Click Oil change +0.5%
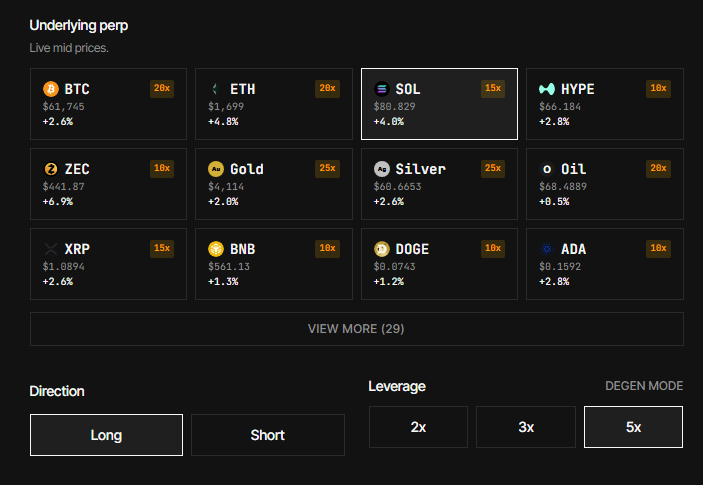 554,202
